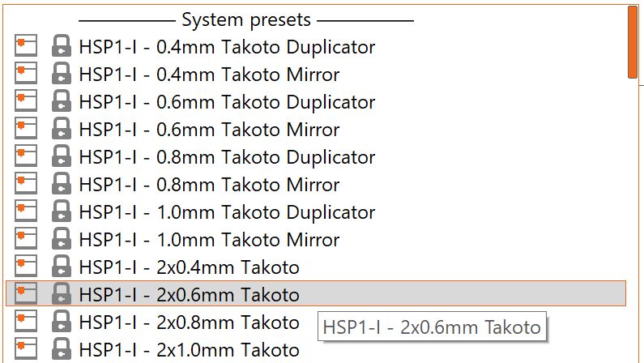Select HSP1-I - 0.4mm Takoto Mirror preset
Viewport: 644px width, 363px height.
click(209, 75)
